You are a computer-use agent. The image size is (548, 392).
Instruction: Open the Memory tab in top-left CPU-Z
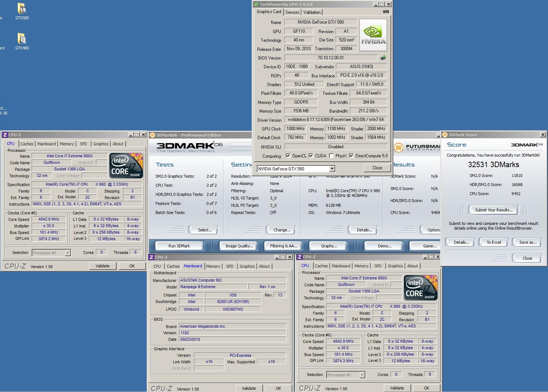[x=67, y=144]
